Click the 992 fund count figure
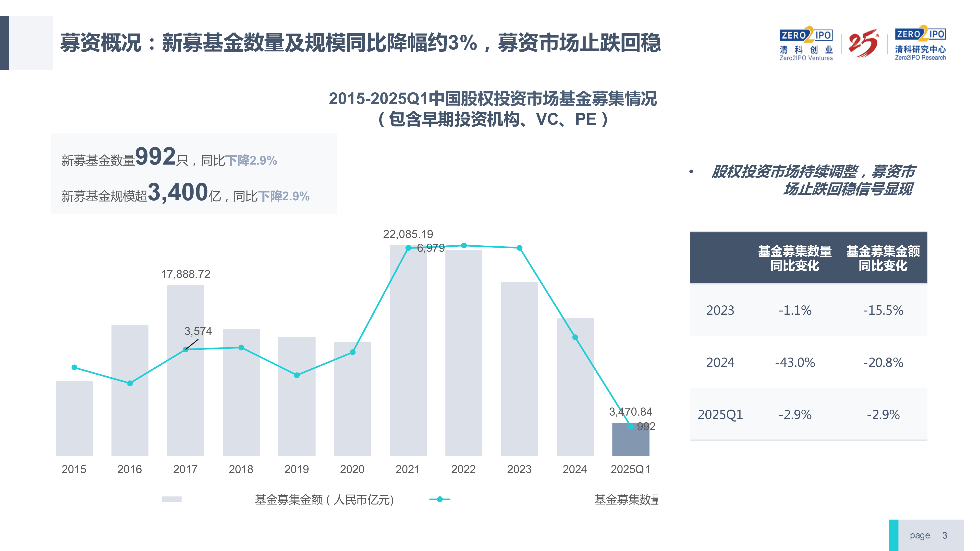The image size is (980, 551). click(x=156, y=156)
